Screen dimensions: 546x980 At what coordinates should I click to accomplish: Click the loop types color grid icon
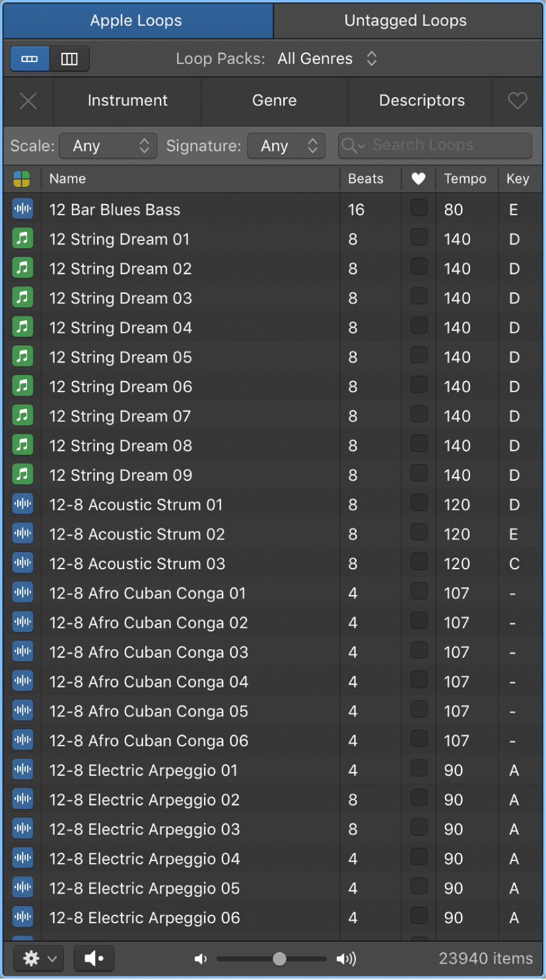[22, 179]
